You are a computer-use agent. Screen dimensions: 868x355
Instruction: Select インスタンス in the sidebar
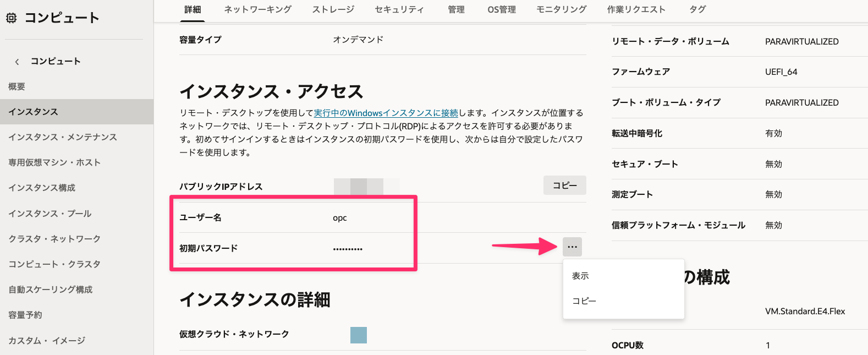76,112
